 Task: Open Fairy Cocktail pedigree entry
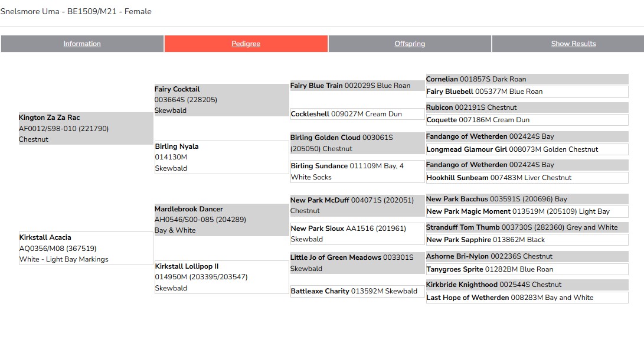177,89
